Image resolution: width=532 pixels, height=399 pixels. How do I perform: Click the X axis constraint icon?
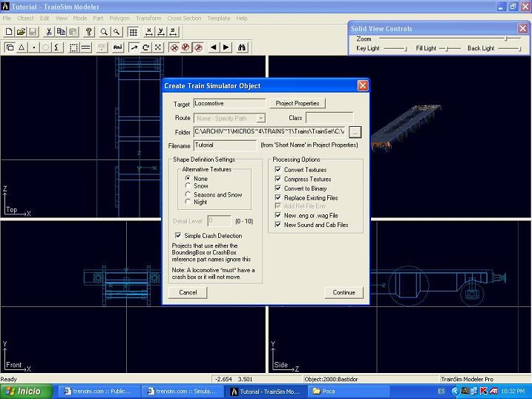tap(149, 32)
